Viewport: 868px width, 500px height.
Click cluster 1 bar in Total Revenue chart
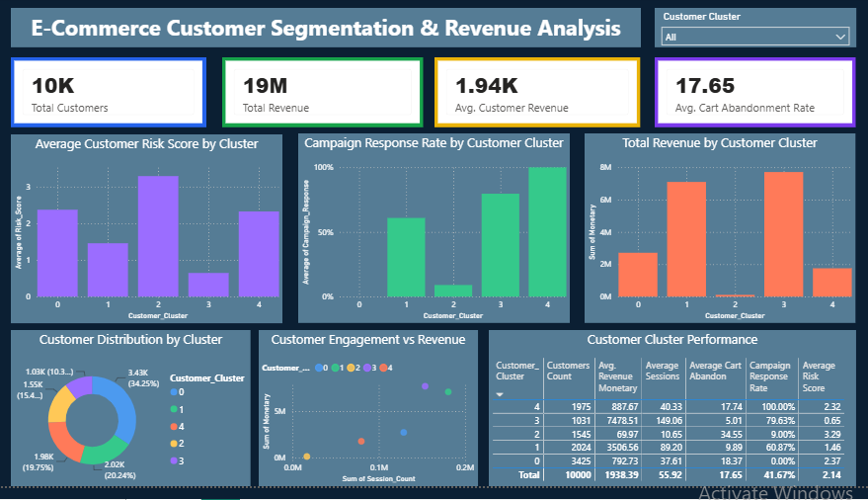coord(686,239)
